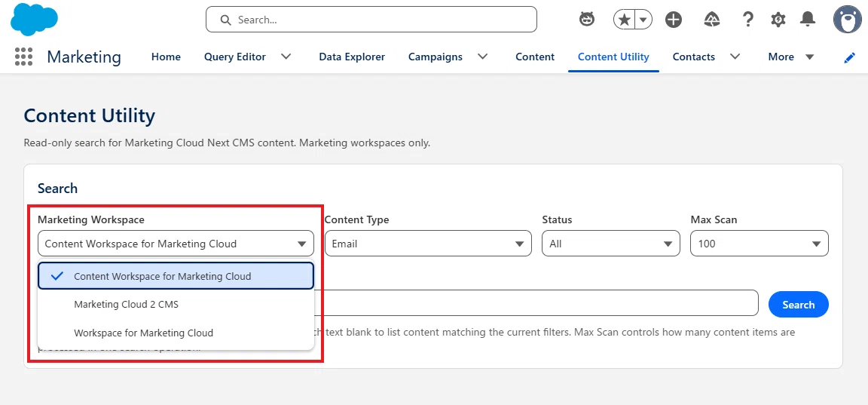The image size is (868, 405).
Task: Open the user profile avatar
Action: pyautogui.click(x=847, y=20)
